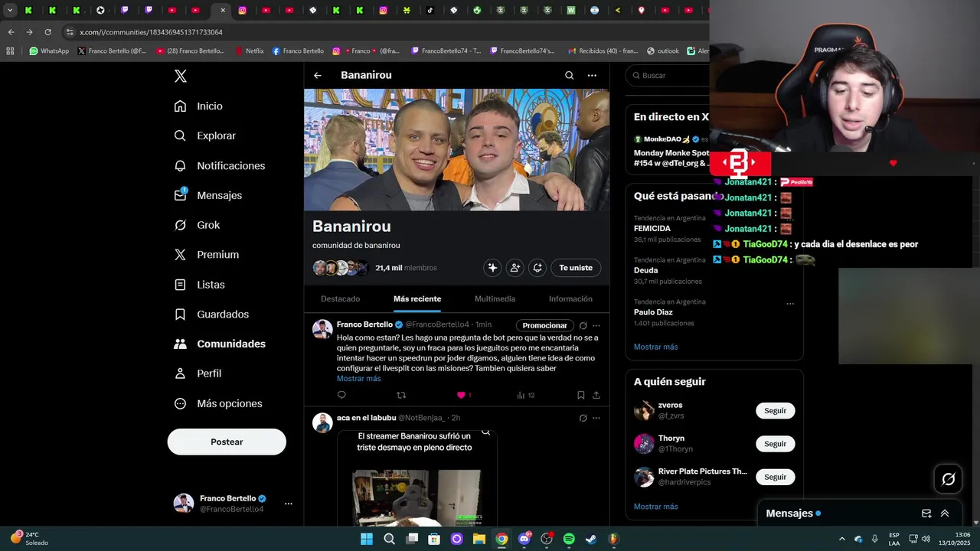Open the Netflix bookmark
The image size is (980, 551).
(x=249, y=51)
